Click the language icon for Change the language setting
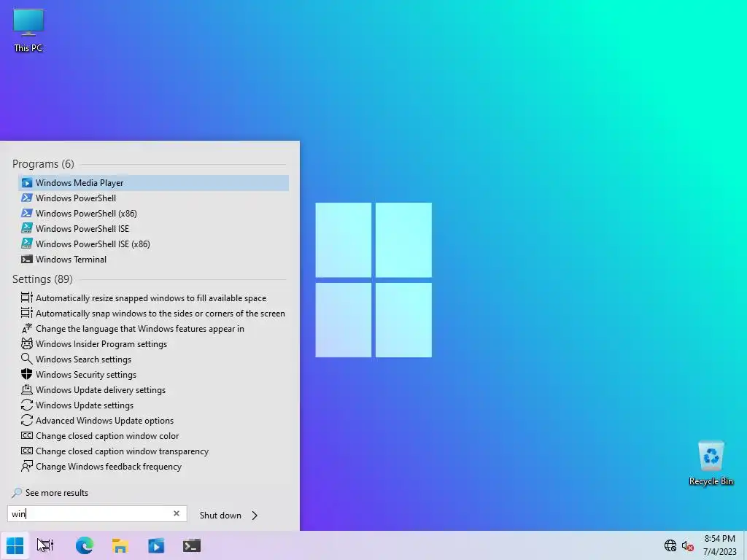Image resolution: width=747 pixels, height=560 pixels. (x=27, y=329)
